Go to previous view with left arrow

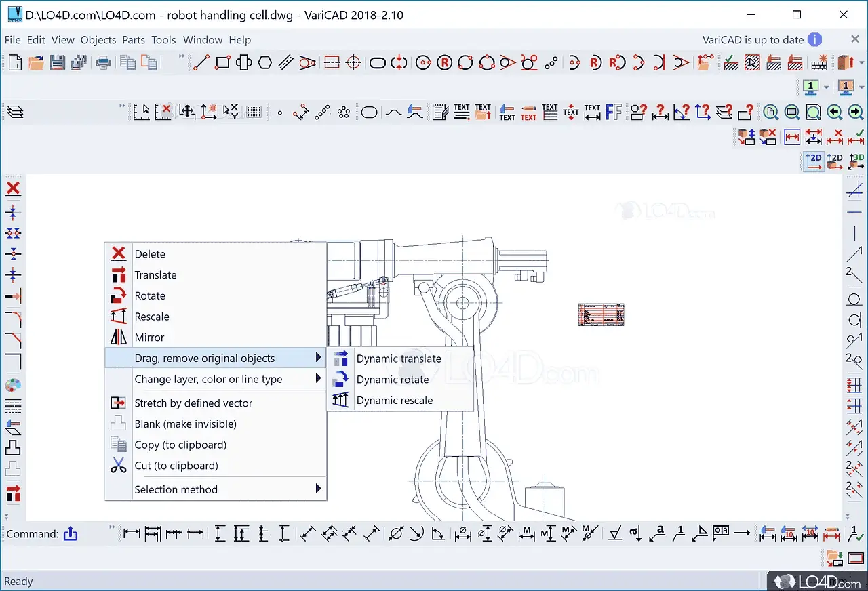[834, 112]
